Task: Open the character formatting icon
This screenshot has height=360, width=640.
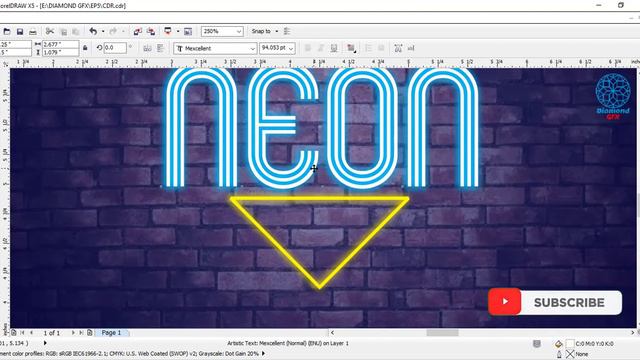Action: 398,48
